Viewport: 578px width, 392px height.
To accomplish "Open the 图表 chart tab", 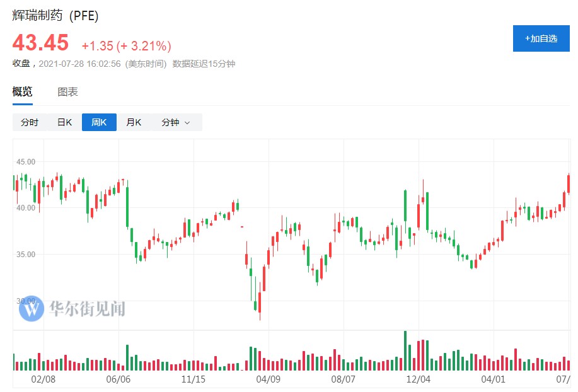I will 68,92.
